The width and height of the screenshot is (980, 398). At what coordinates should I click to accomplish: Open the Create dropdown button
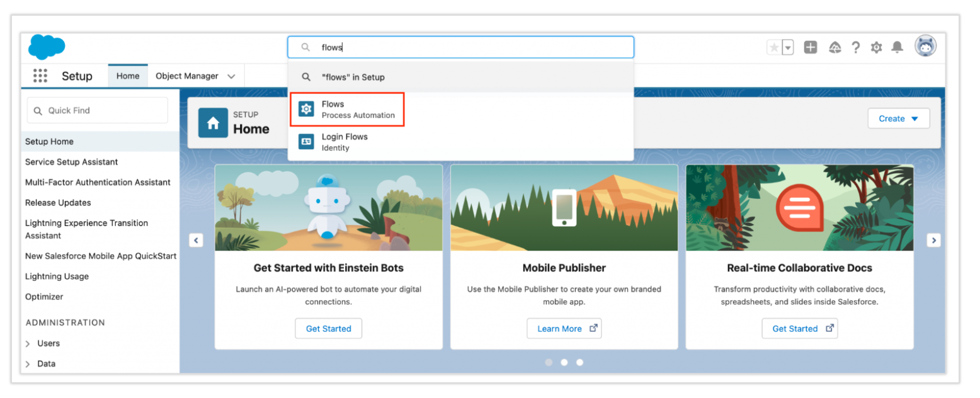899,118
